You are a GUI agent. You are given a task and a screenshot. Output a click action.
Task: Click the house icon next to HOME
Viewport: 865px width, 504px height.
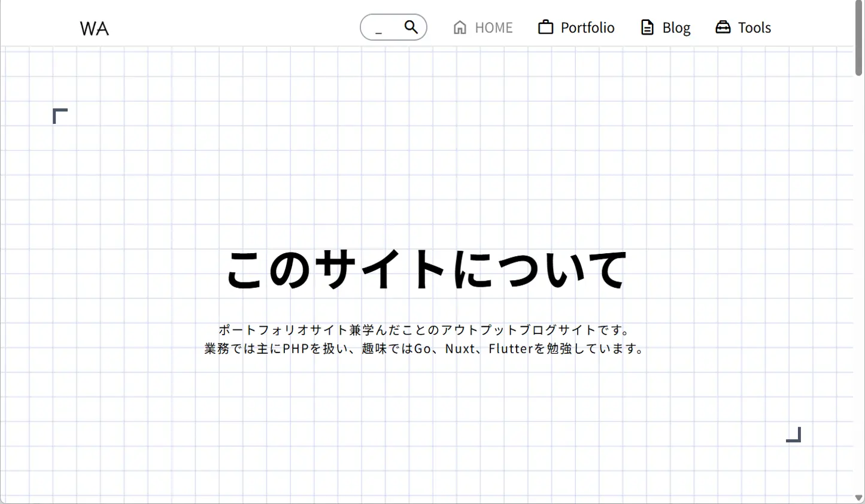coord(459,27)
